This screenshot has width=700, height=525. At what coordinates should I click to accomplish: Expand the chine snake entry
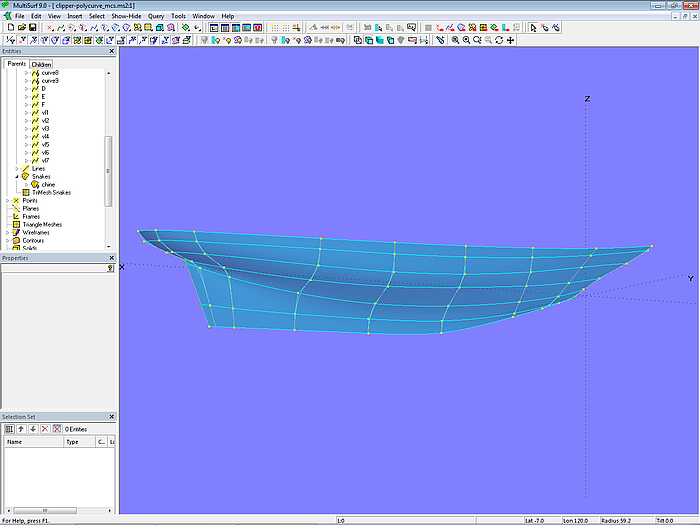pyautogui.click(x=26, y=184)
